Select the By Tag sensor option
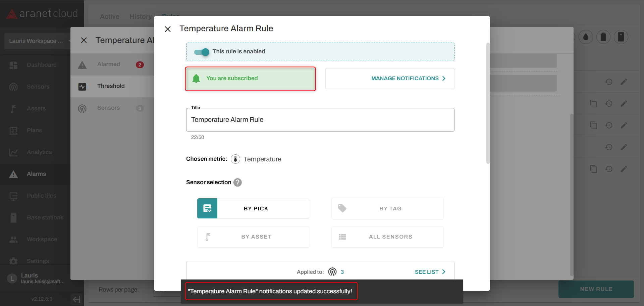The image size is (644, 306). 387,208
